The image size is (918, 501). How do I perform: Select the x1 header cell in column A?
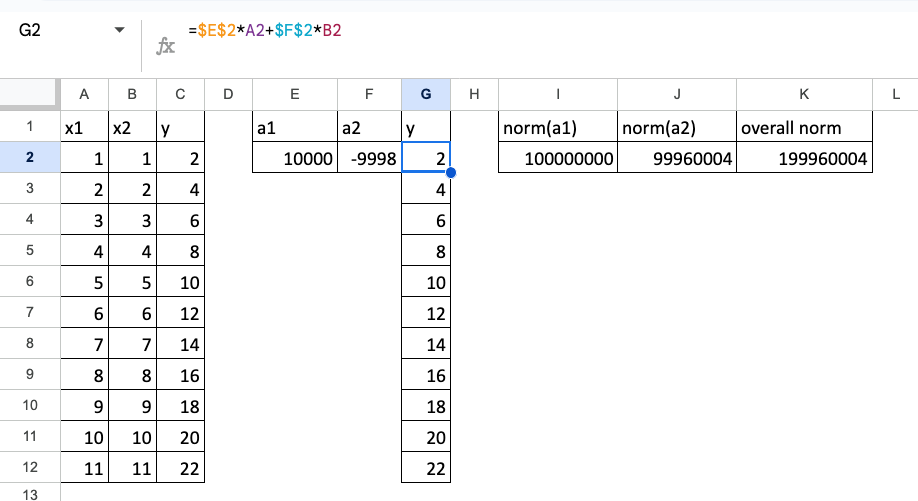pos(84,127)
